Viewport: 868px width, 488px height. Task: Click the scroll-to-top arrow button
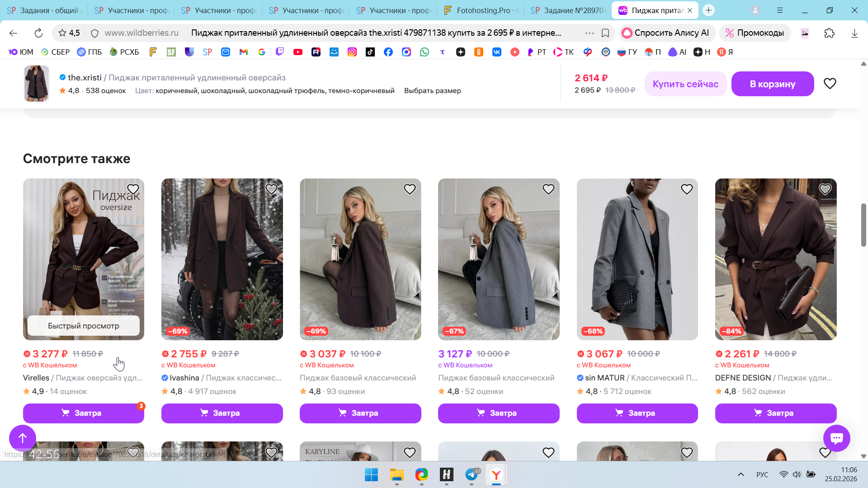coord(22,438)
